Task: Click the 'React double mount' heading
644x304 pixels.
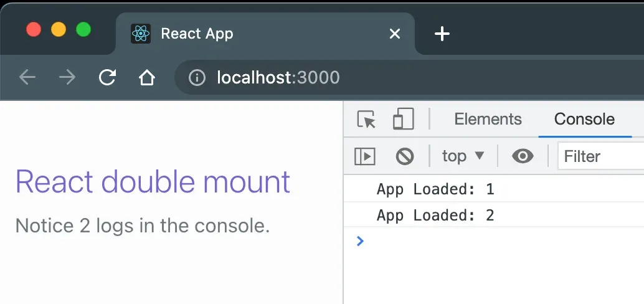Action: (153, 181)
